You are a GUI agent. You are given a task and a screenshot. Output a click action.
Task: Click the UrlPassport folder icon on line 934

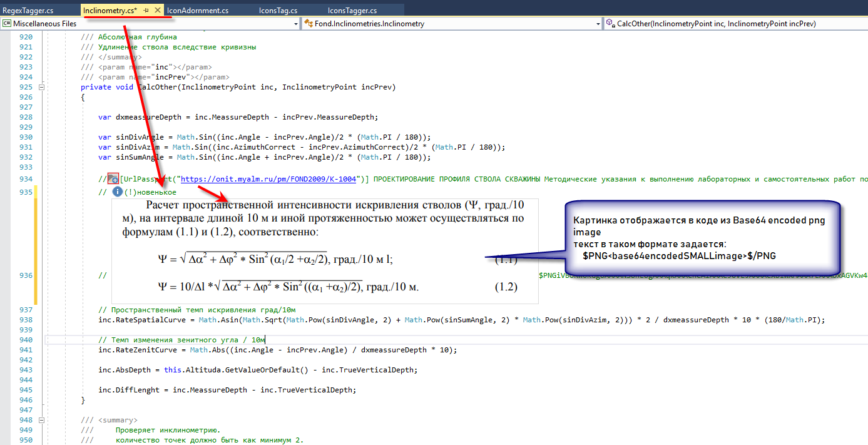tap(113, 179)
